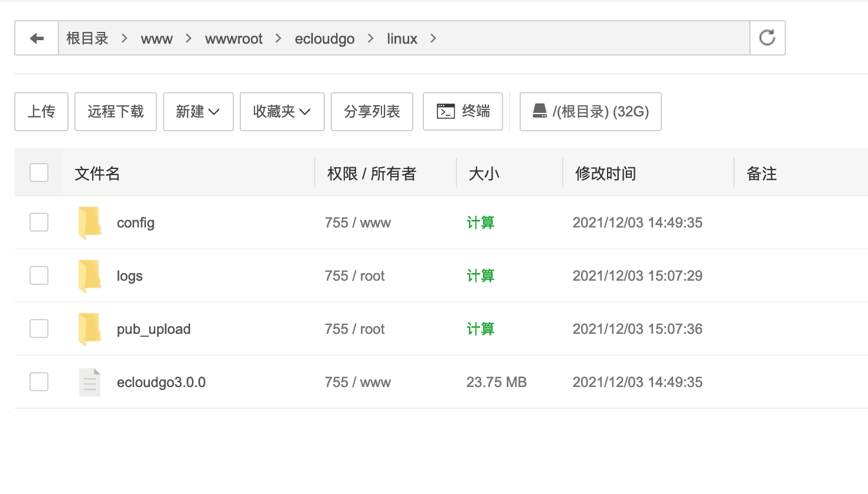The width and height of the screenshot is (868, 494).
Task: Go to wwwroot in the breadcrumb path
Action: [234, 39]
